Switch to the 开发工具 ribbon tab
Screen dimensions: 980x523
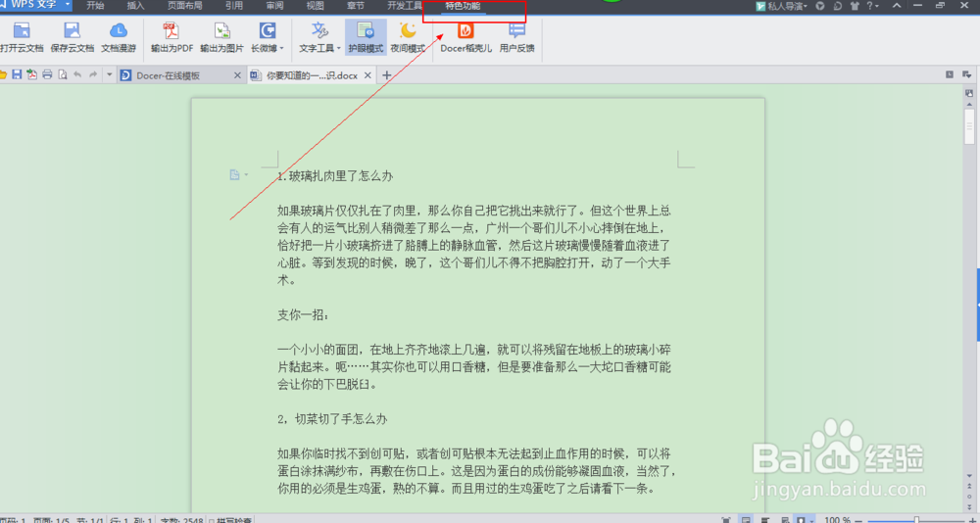coord(405,6)
